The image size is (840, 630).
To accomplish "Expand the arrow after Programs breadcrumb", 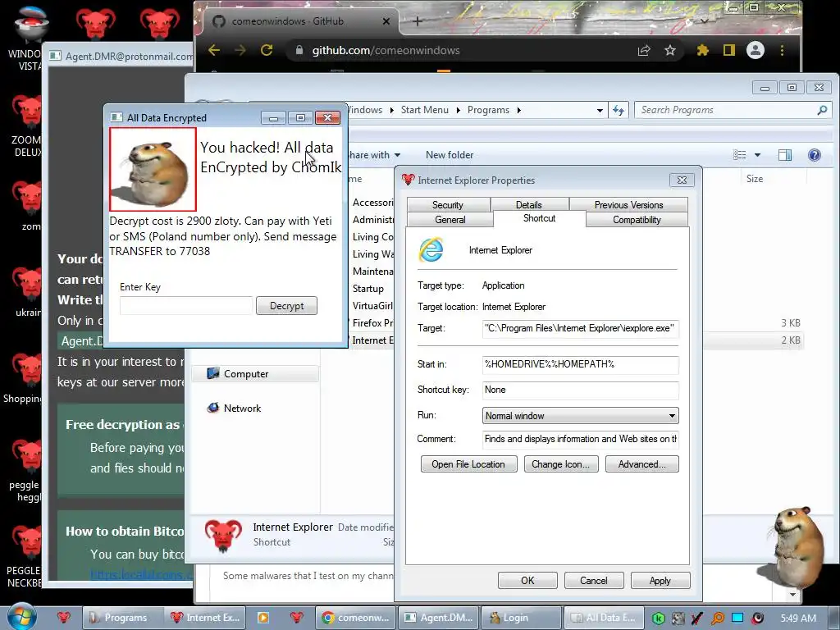I will coord(518,111).
